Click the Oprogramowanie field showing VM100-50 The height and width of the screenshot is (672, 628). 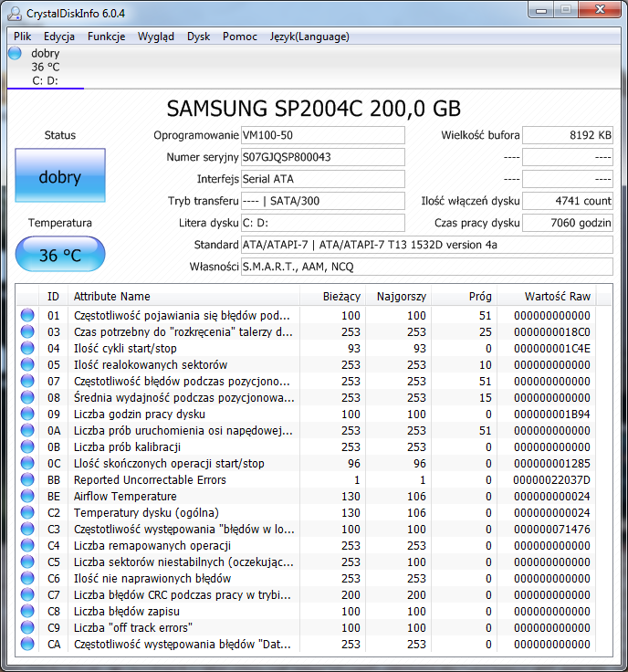click(323, 135)
